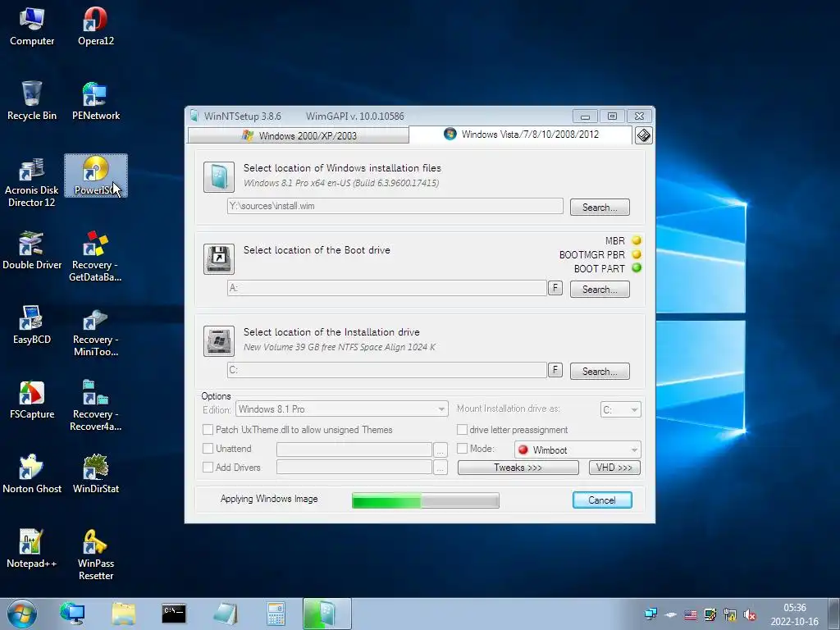Select Windows Vista/7/8/10/2008/2012 tab
The height and width of the screenshot is (630, 840).
[x=521, y=135]
